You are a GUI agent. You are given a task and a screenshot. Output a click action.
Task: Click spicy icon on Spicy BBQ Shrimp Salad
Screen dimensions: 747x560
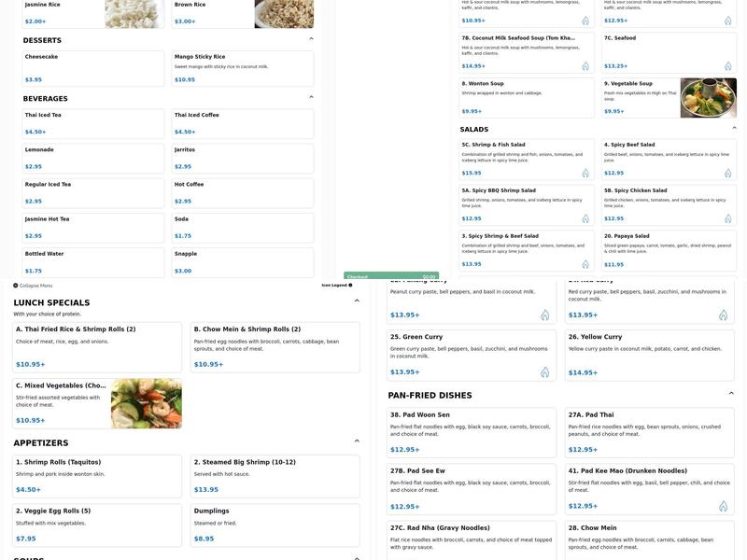coord(585,218)
